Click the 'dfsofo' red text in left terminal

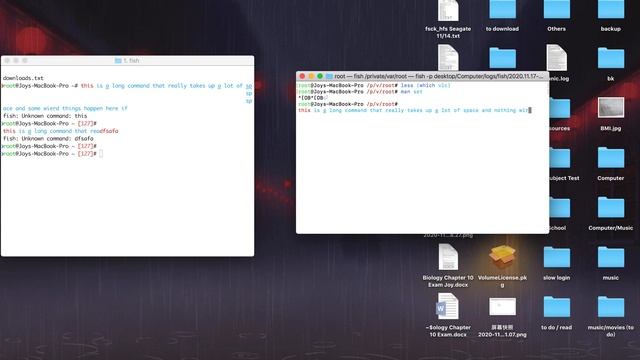coord(109,131)
